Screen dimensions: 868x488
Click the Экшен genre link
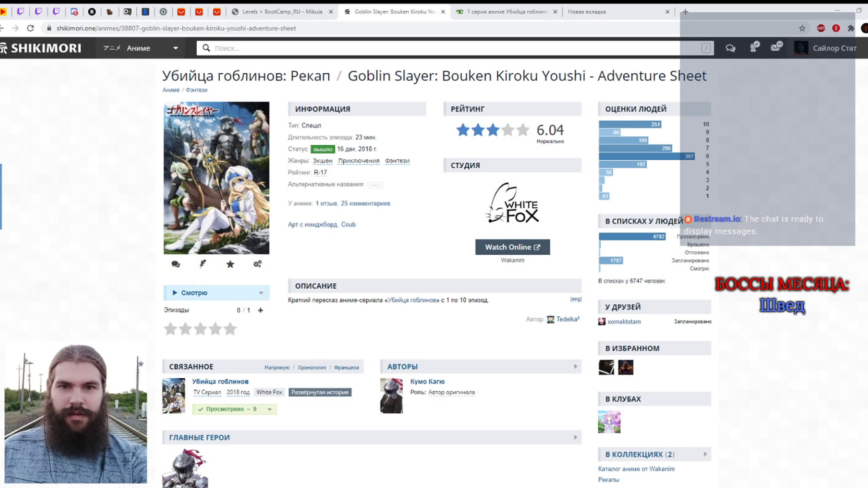323,161
